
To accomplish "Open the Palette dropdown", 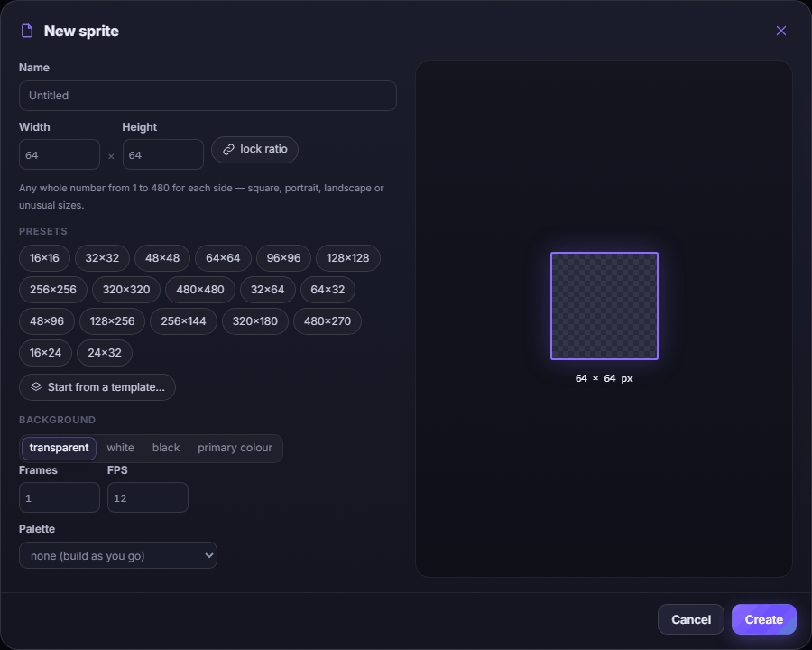I will (118, 556).
